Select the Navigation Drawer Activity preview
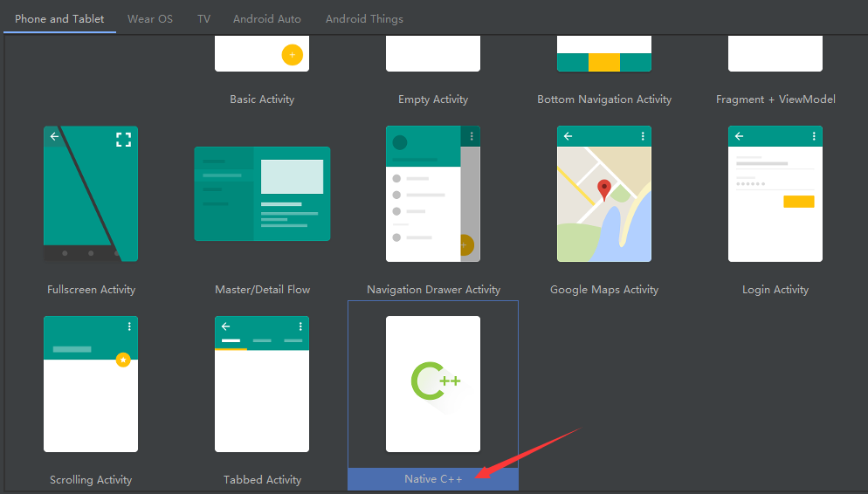868x494 pixels. (433, 194)
